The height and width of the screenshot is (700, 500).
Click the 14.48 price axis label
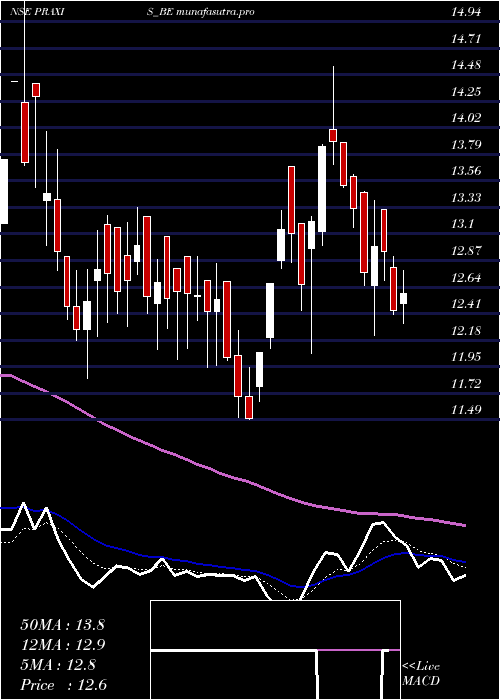[466, 65]
